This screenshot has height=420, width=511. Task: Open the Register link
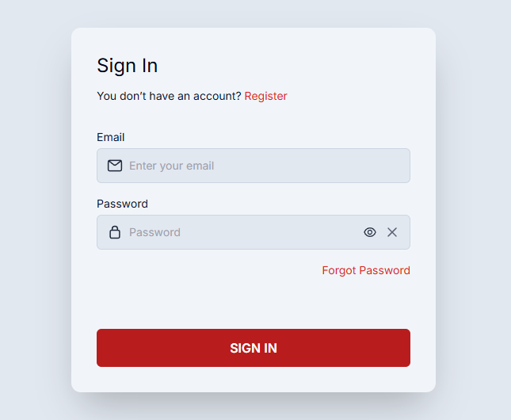click(265, 96)
